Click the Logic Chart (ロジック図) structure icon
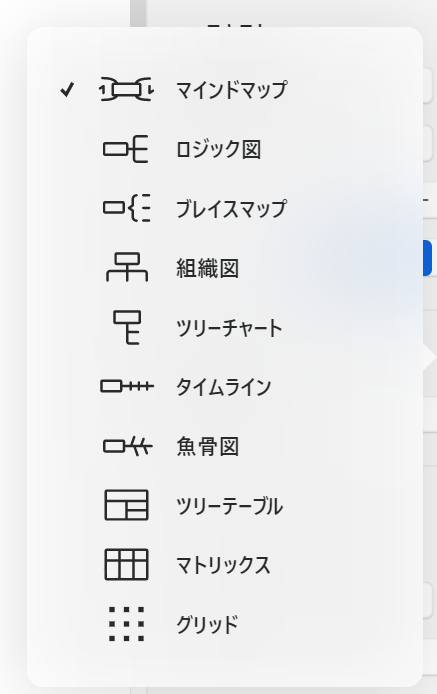Image resolution: width=437 pixels, height=694 pixels. pos(126,149)
